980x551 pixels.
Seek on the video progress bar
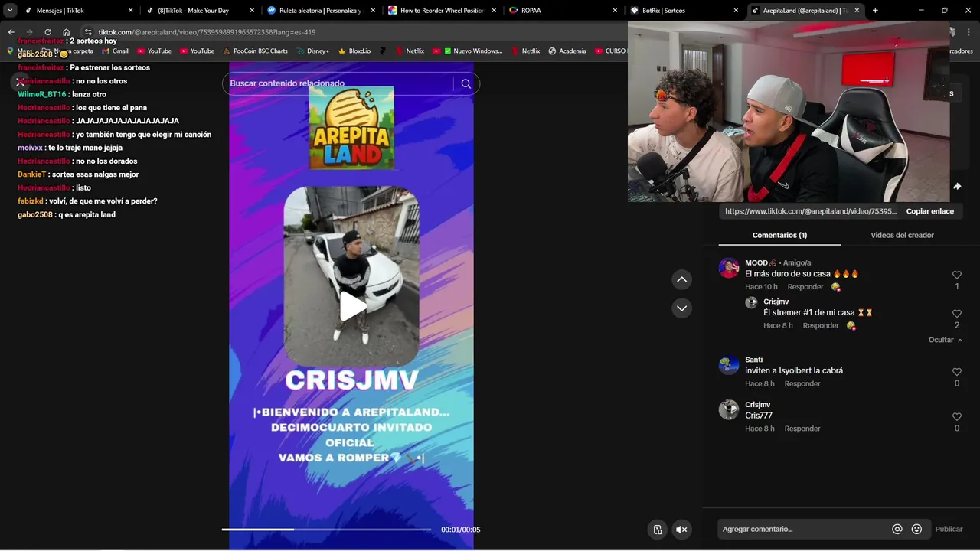click(326, 530)
